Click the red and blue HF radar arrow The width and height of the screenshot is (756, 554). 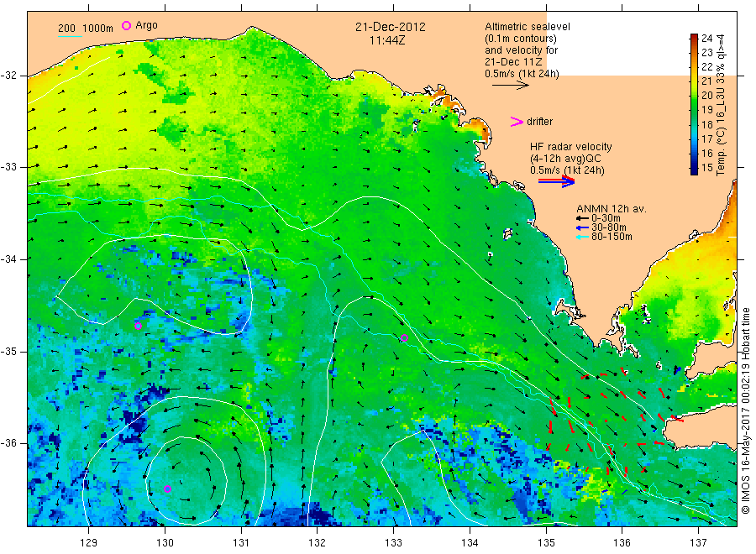556,181
